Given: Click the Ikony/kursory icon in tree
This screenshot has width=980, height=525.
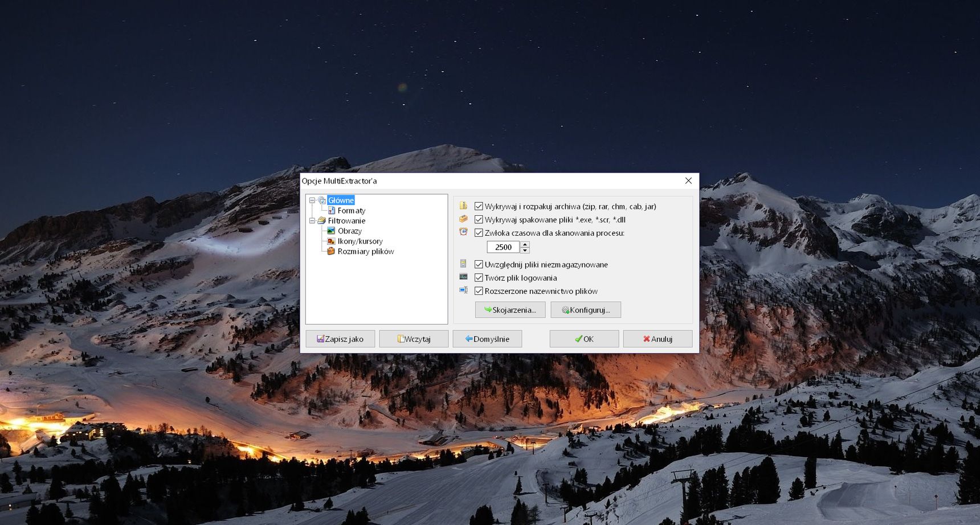Looking at the screenshot, I should (x=332, y=241).
